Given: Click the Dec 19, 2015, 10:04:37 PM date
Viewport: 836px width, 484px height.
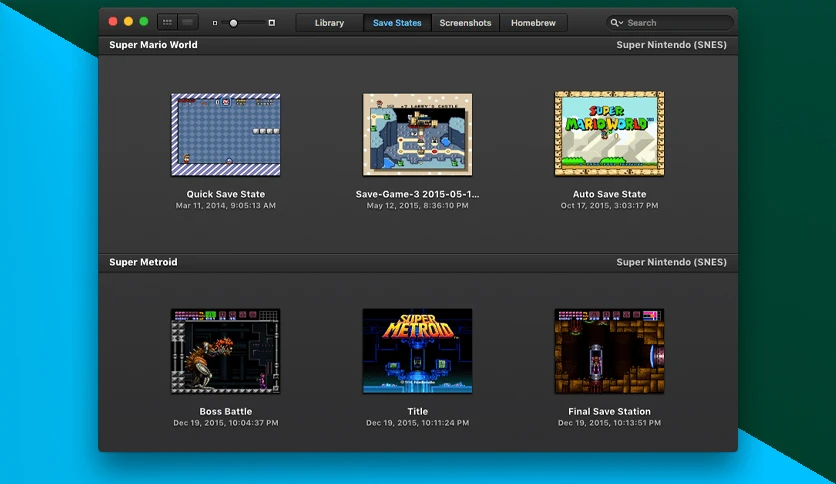Looking at the screenshot, I should [226, 423].
